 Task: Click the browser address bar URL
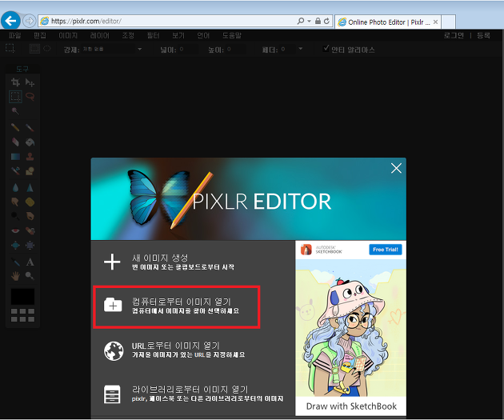(x=86, y=22)
